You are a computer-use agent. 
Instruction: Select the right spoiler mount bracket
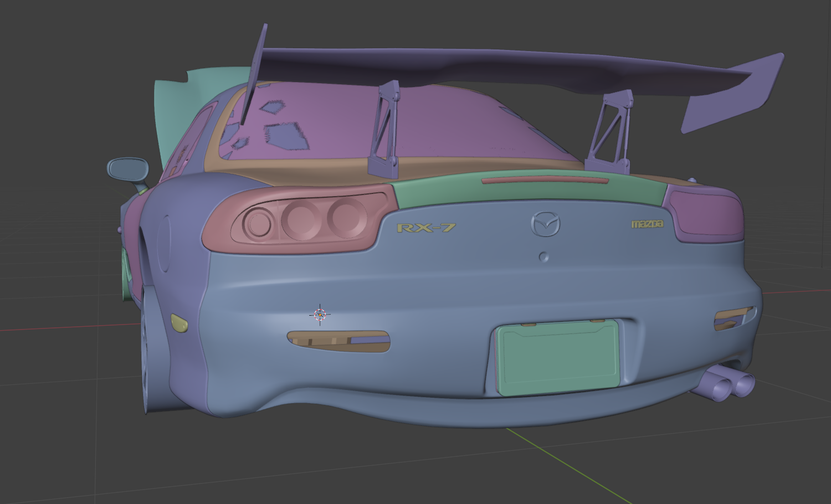(611, 133)
